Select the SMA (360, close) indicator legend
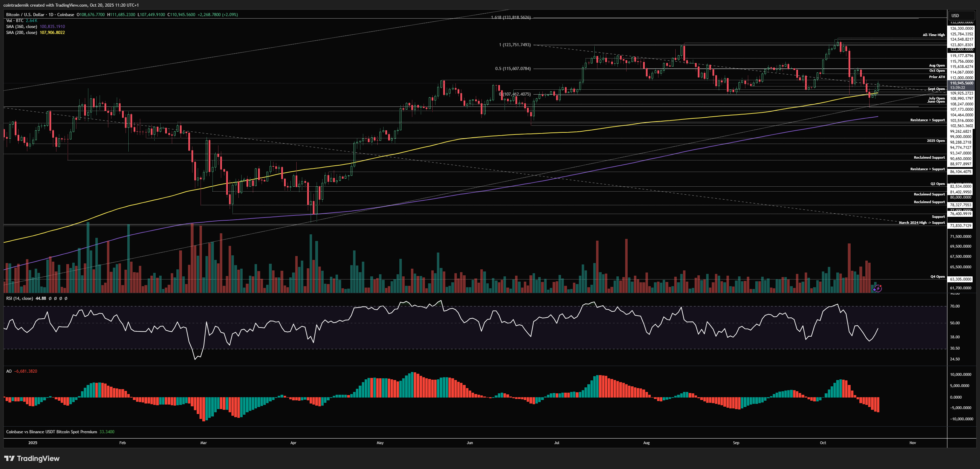 22,27
